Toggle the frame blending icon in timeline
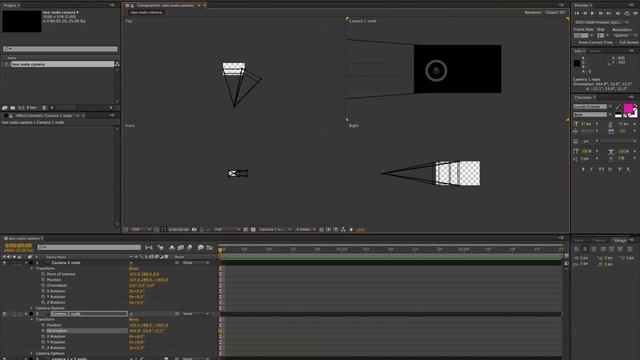640x360 pixels. click(180, 247)
